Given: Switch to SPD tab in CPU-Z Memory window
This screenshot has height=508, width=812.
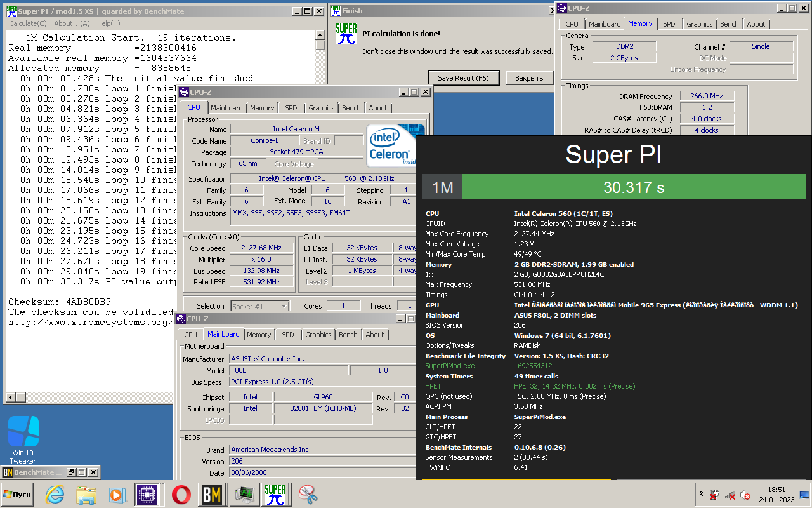Looking at the screenshot, I should (x=669, y=24).
